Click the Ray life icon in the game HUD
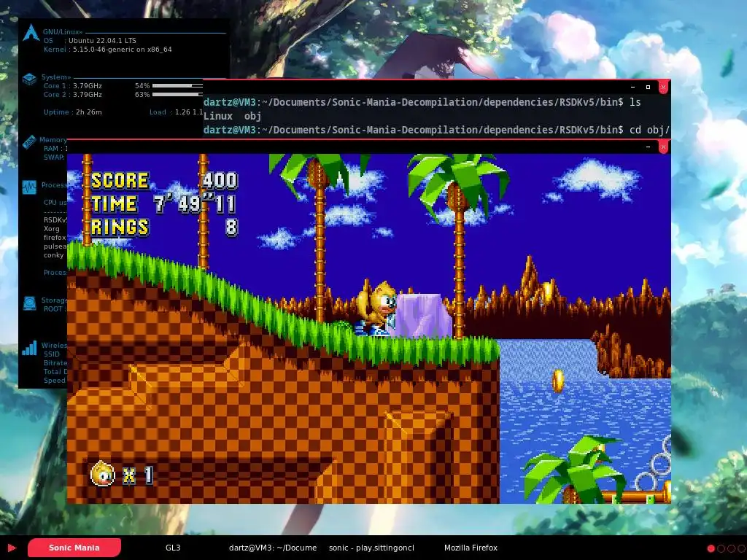The image size is (747, 560). pos(102,474)
